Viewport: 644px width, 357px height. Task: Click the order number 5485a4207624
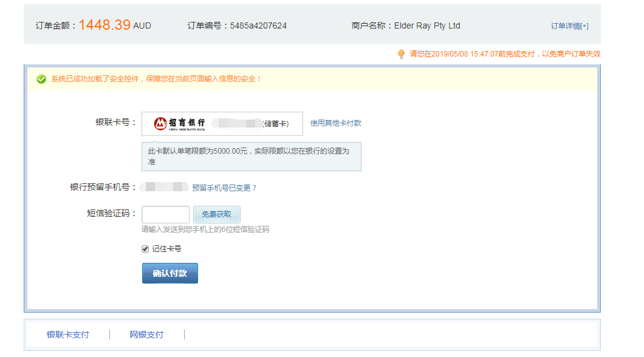pyautogui.click(x=258, y=25)
